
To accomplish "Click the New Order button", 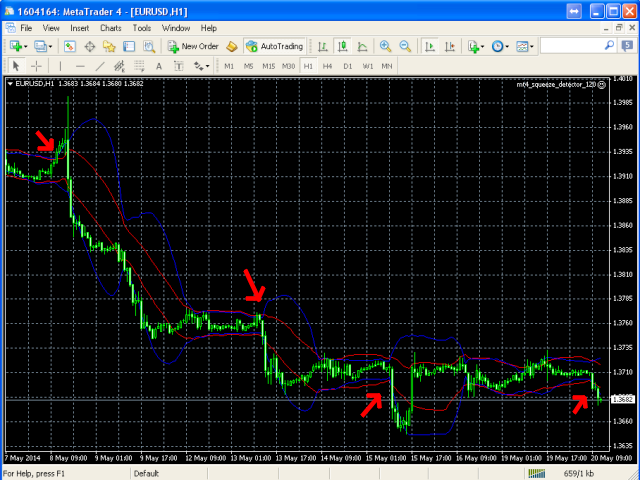I will [193, 46].
